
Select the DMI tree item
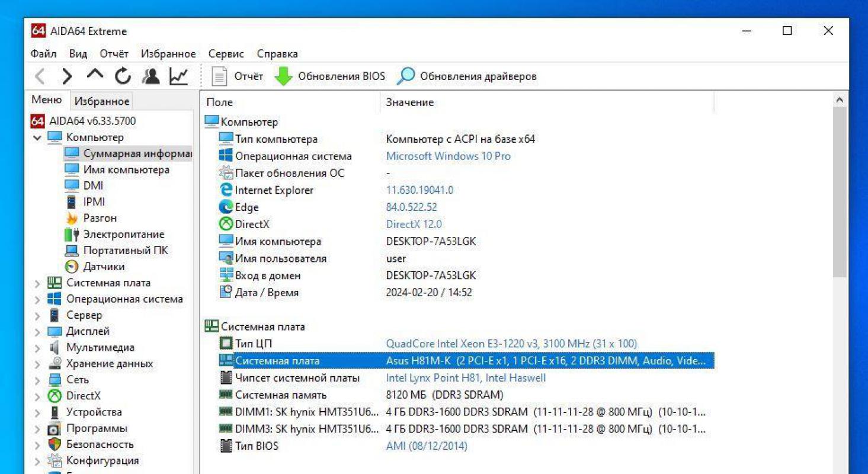point(84,185)
